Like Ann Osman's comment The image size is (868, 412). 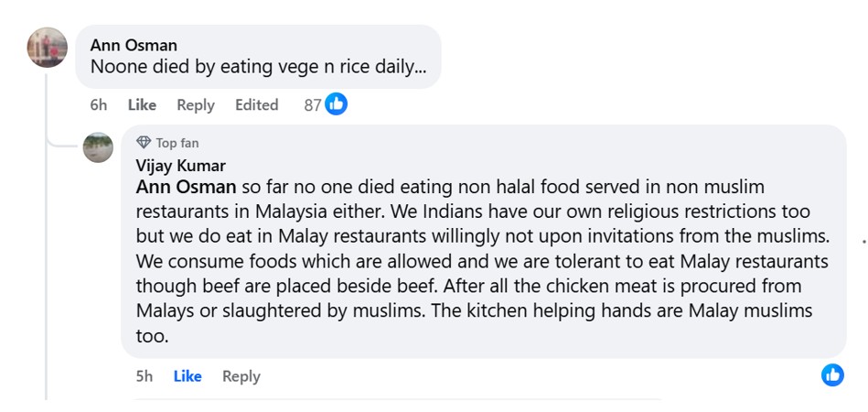(x=142, y=104)
